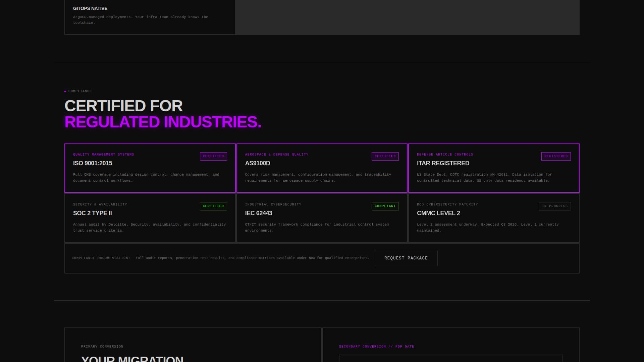Select the SOC 2 TYPE II card
The image size is (644, 362).
150,218
